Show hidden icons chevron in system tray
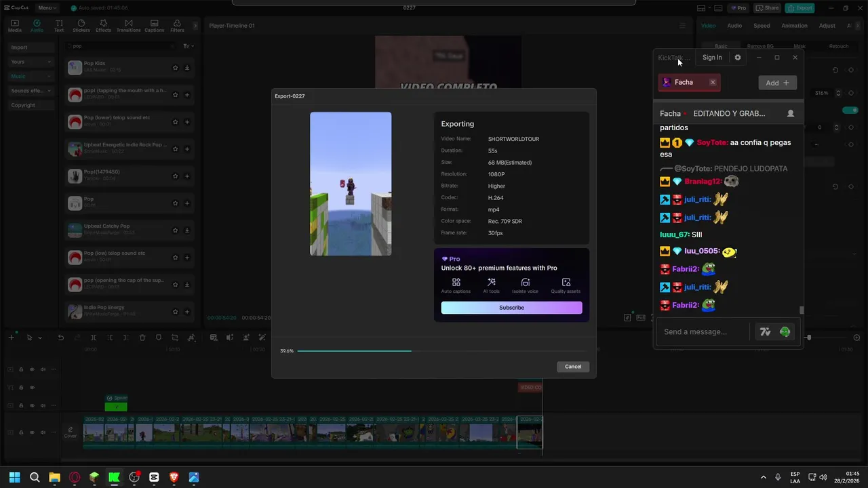The height and width of the screenshot is (488, 868). [763, 477]
